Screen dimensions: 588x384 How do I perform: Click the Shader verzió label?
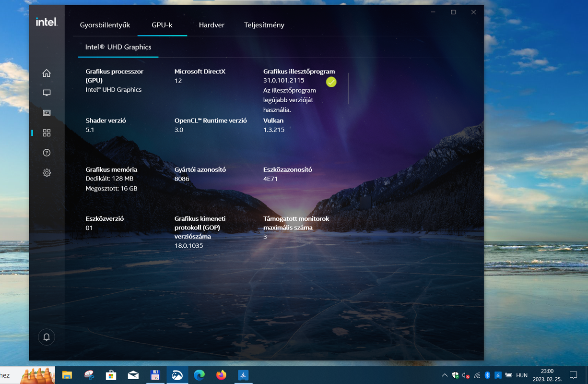(106, 120)
